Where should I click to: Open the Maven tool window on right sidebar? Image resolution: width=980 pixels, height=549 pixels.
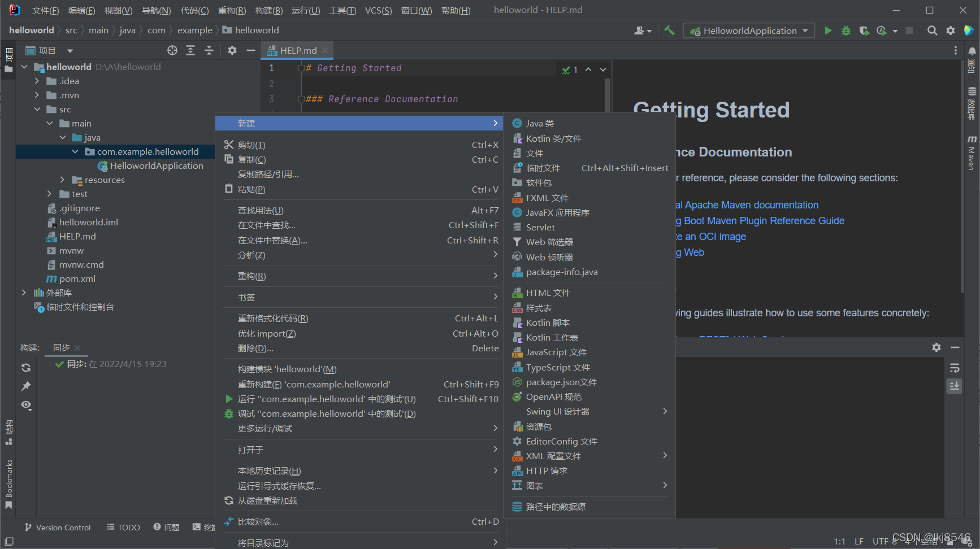coord(972,151)
